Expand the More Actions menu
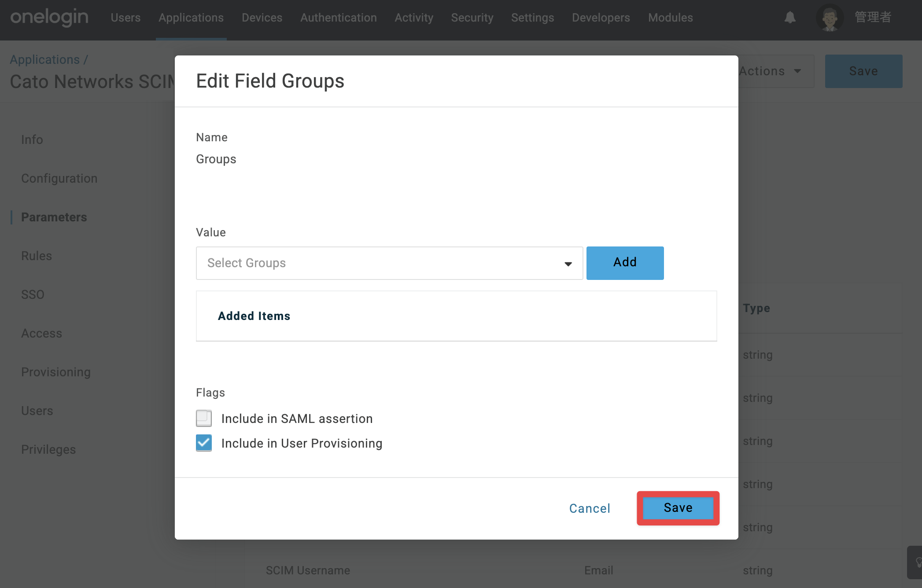The height and width of the screenshot is (588, 922). (775, 71)
